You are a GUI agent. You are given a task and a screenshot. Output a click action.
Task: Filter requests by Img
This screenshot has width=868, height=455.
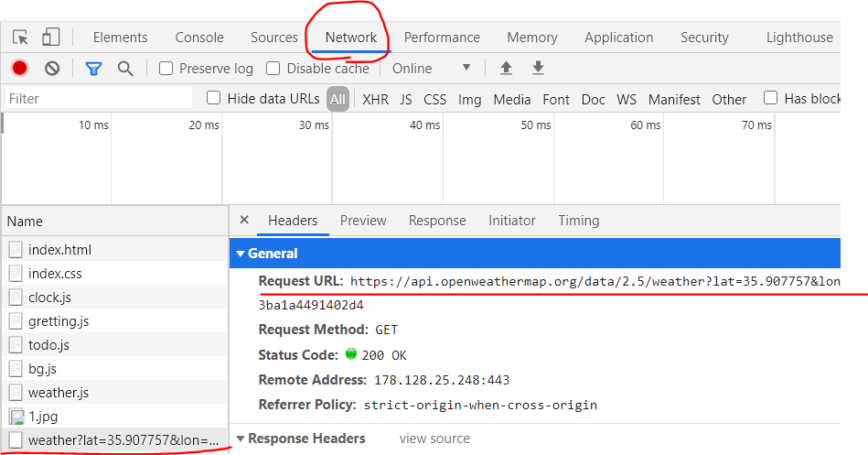click(469, 100)
